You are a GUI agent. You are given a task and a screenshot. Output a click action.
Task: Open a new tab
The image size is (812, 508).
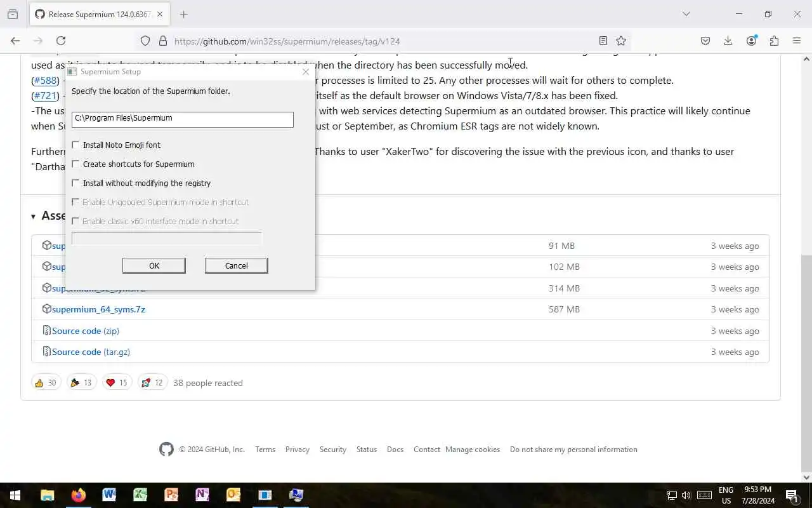(184, 14)
